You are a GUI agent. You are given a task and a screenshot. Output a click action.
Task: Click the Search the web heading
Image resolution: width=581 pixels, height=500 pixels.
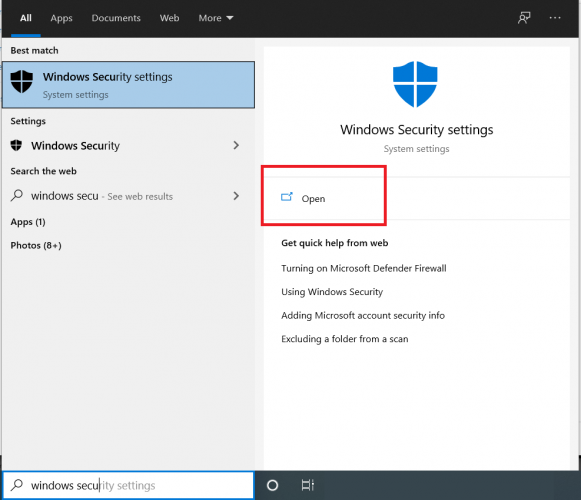tap(43, 171)
